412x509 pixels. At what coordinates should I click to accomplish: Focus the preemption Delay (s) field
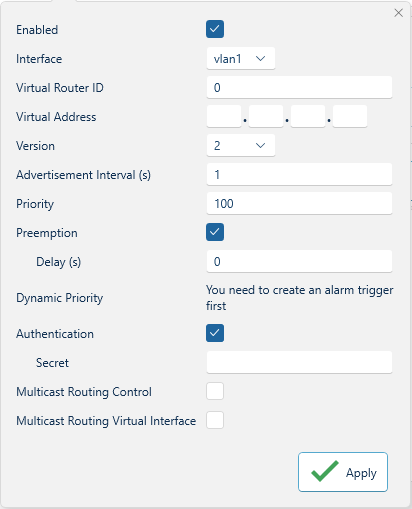[299, 261]
